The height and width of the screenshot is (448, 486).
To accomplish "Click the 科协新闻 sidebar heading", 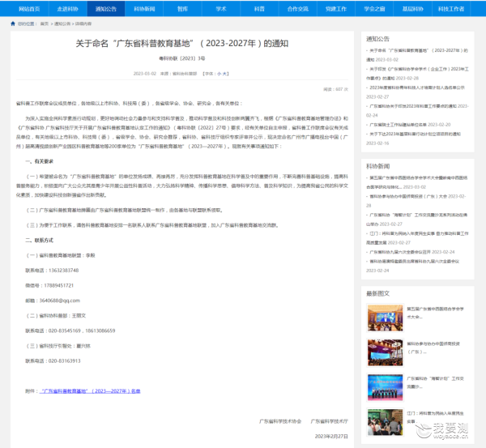I will 377,166.
